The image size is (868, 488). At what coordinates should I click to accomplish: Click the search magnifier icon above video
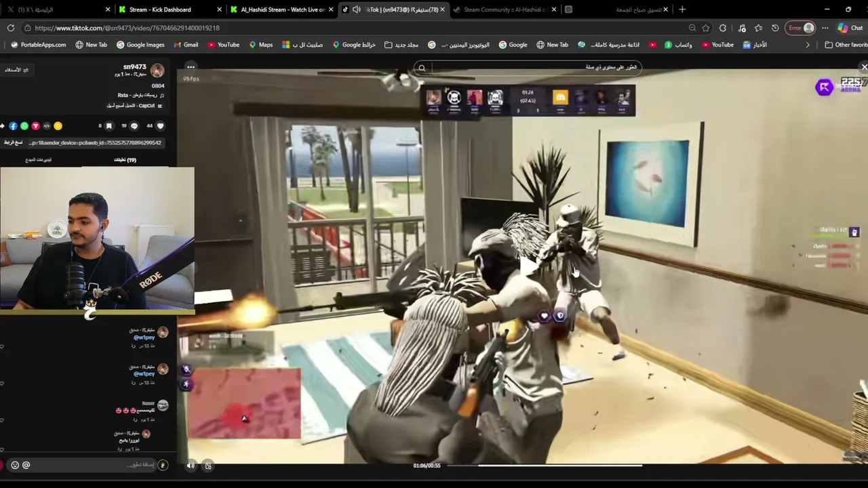[x=422, y=68]
